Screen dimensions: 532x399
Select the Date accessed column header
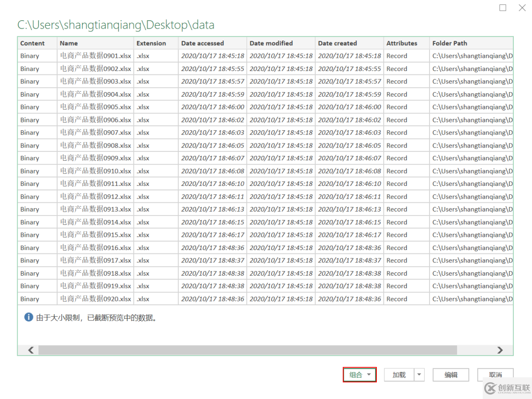pyautogui.click(x=212, y=43)
